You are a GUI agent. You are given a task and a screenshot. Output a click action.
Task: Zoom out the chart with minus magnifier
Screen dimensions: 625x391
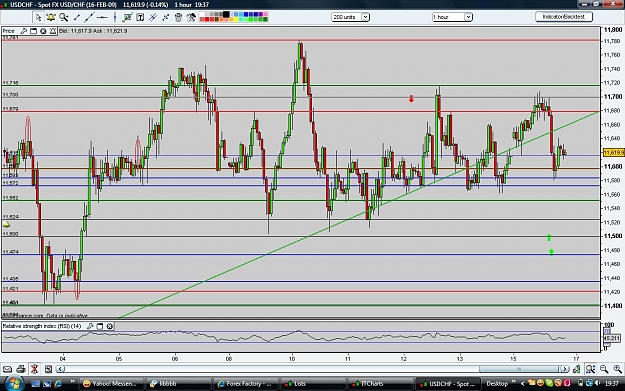click(x=604, y=369)
